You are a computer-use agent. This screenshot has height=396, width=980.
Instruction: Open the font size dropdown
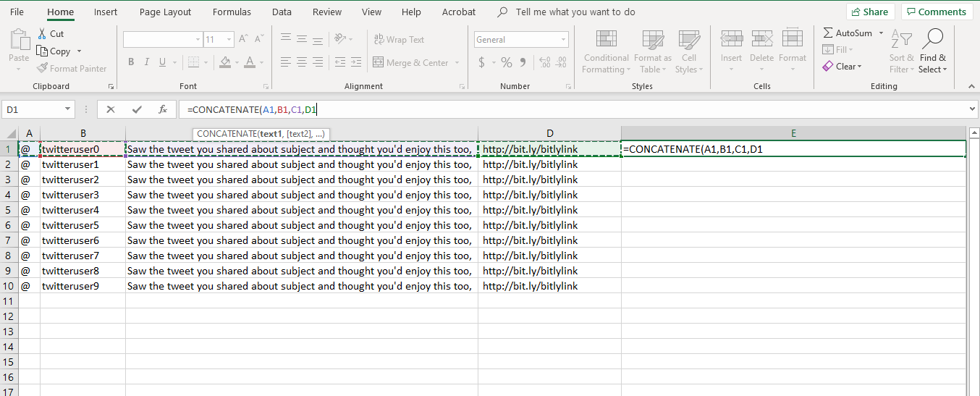[x=229, y=40]
